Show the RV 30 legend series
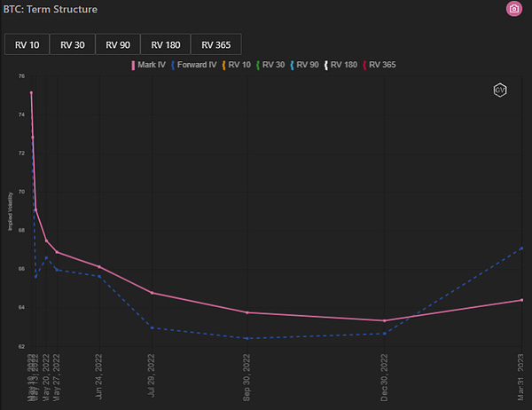532x410 pixels. click(270, 65)
